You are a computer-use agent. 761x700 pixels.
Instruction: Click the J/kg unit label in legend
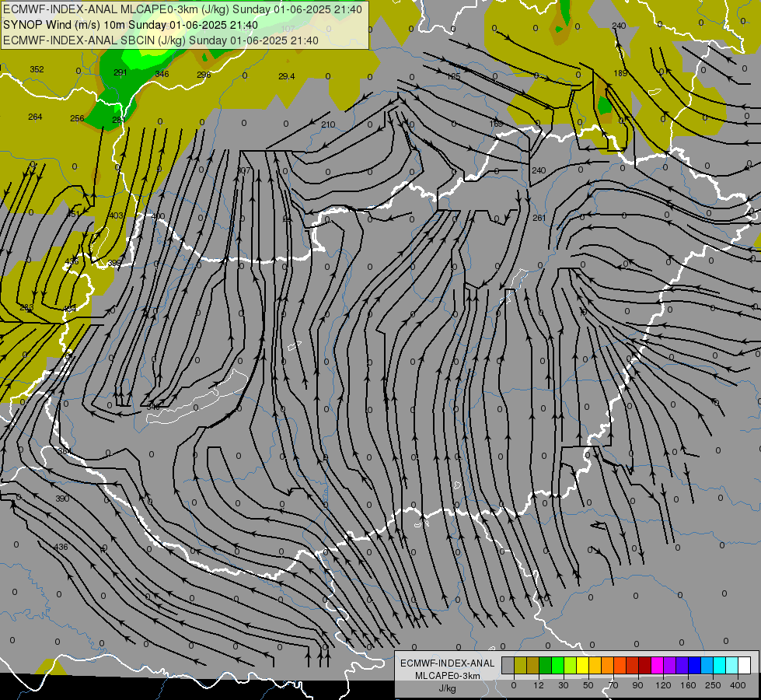[447, 689]
